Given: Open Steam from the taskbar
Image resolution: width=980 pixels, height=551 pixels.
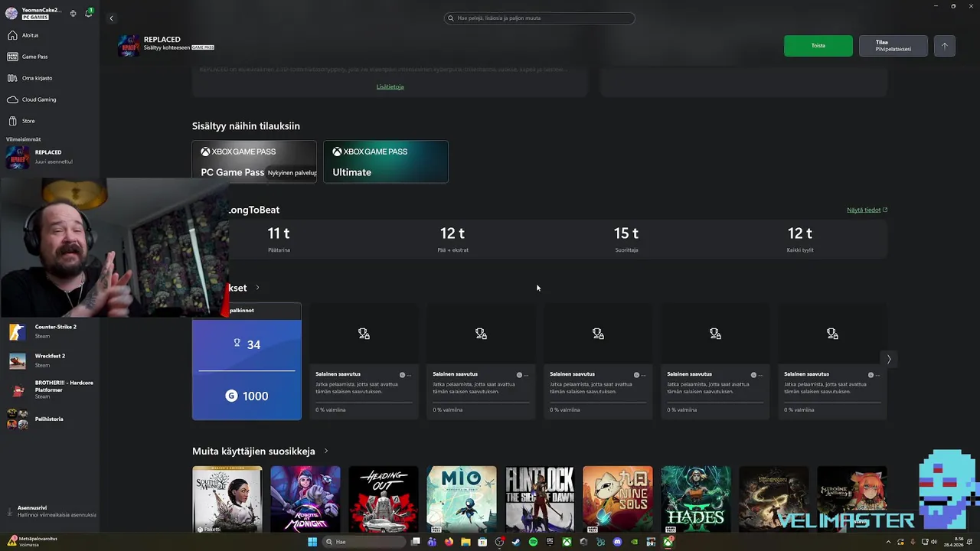Looking at the screenshot, I should pyautogui.click(x=516, y=542).
